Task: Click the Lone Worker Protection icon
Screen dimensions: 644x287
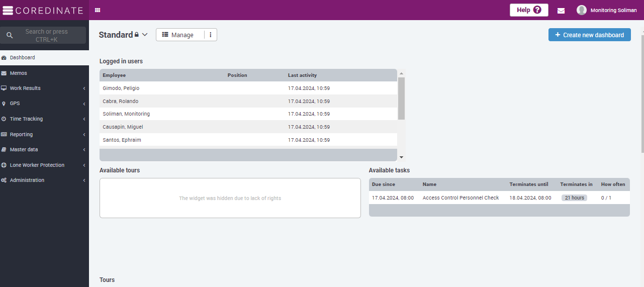Action: 4,165
